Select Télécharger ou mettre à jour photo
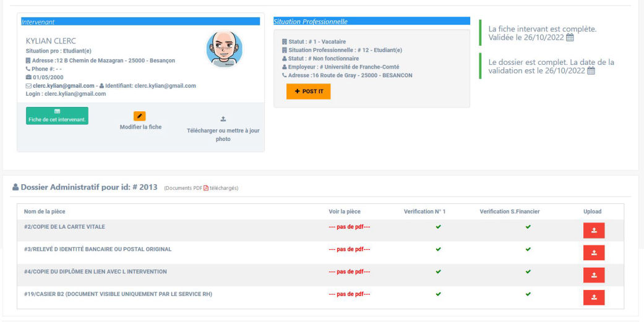The width and height of the screenshot is (644, 322). click(x=223, y=135)
